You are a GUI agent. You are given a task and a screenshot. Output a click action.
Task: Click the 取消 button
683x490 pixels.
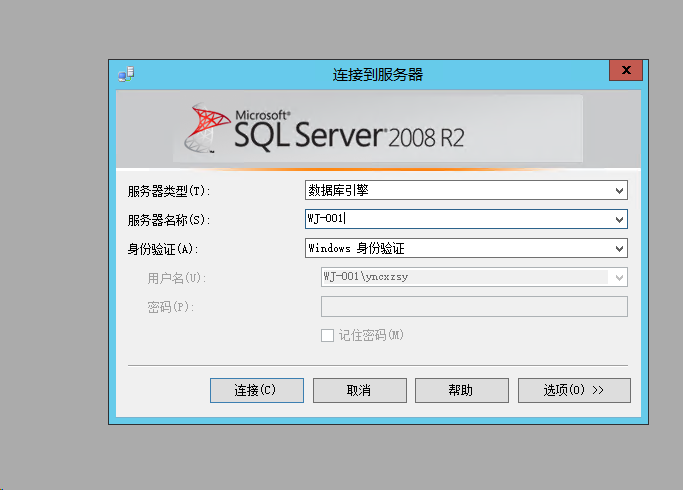(359, 390)
